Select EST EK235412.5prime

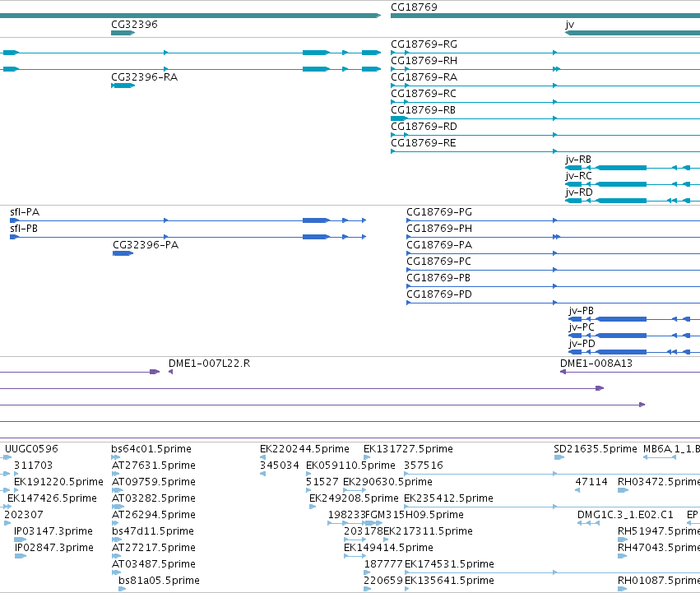tap(448, 498)
